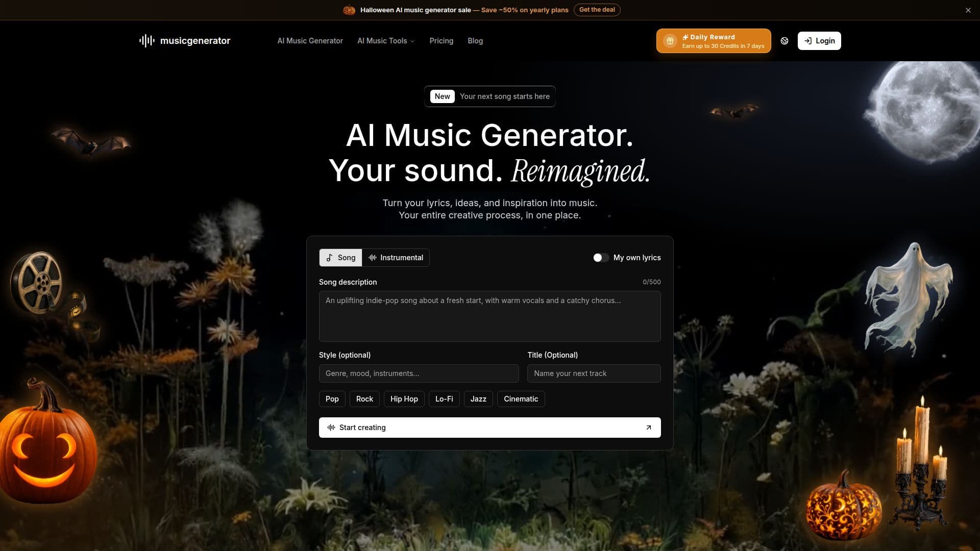
Task: Dismiss the Halloween sale banner
Action: pyautogui.click(x=968, y=10)
